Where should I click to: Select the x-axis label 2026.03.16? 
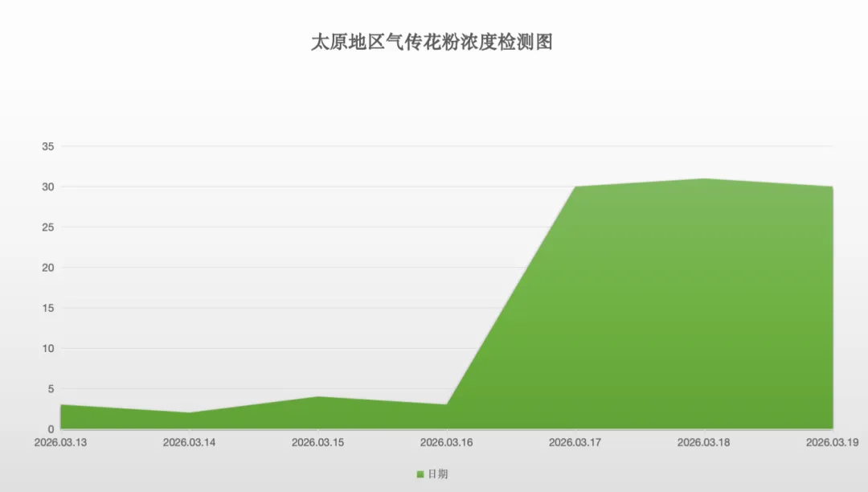coord(447,443)
